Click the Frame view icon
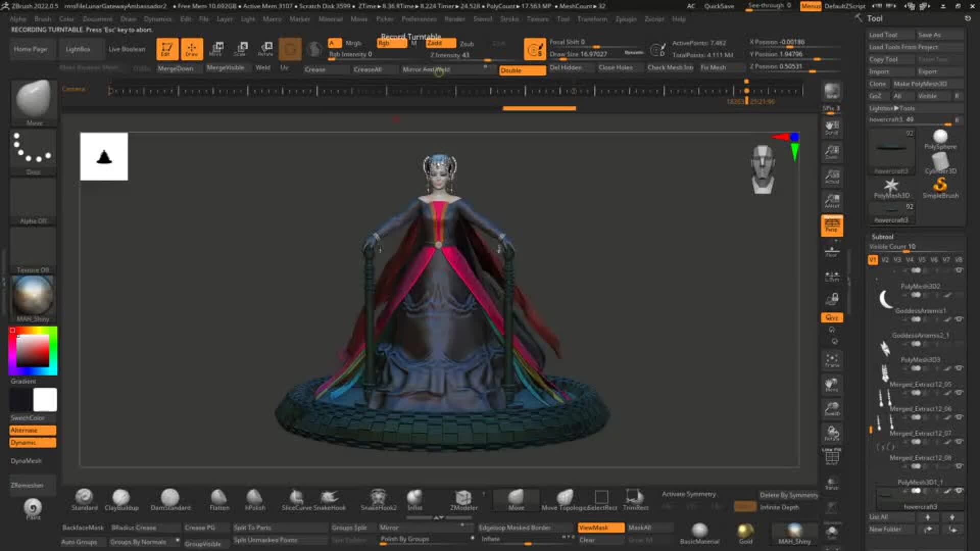 click(831, 360)
